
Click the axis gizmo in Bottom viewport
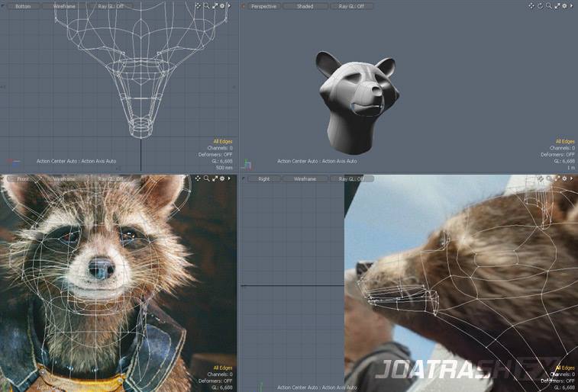coord(14,161)
